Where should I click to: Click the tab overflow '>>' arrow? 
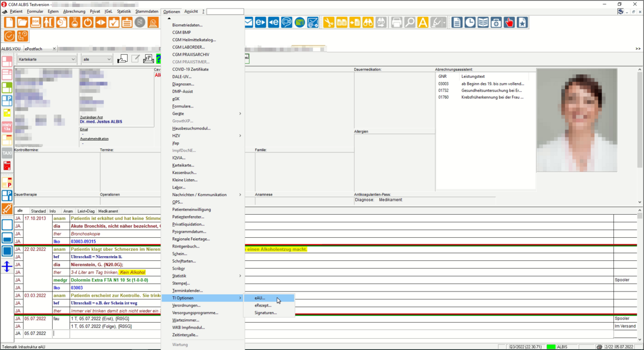tap(638, 49)
